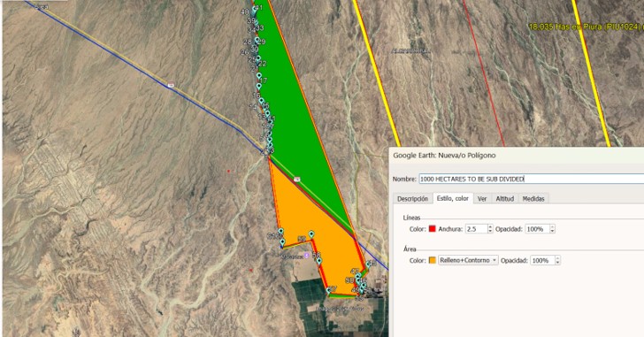Image resolution: width=644 pixels, height=337 pixels.
Task: Decrease the Anchura line width
Action: (490, 232)
